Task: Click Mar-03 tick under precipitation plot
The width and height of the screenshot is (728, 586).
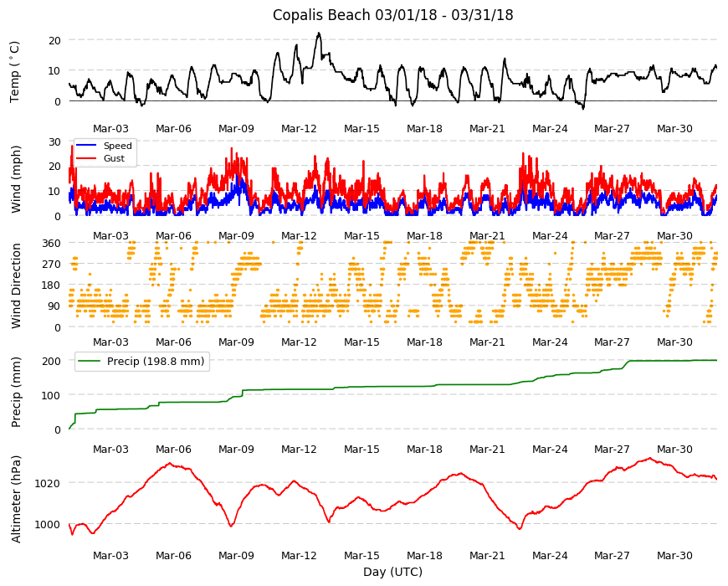Action: pyautogui.click(x=110, y=449)
